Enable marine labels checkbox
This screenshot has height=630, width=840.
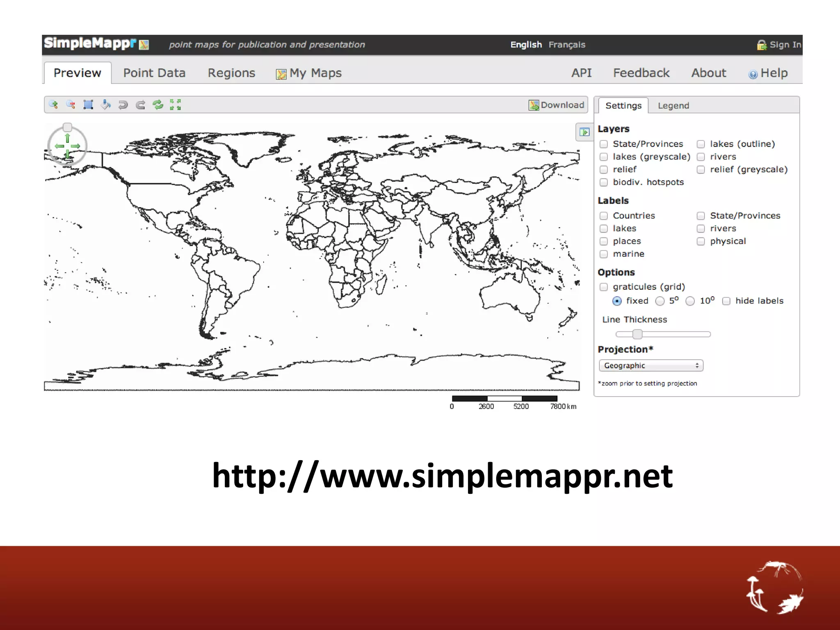click(603, 254)
